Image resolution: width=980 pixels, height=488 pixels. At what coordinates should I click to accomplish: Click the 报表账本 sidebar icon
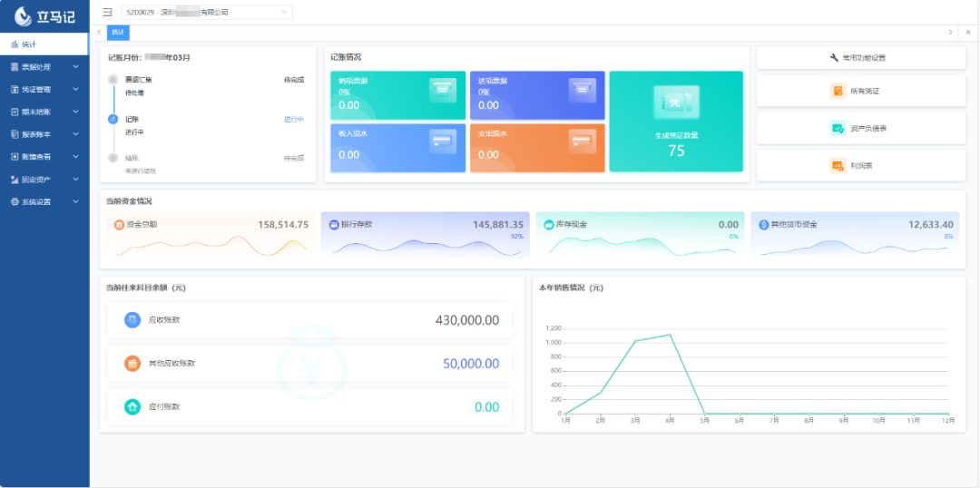coord(15,134)
